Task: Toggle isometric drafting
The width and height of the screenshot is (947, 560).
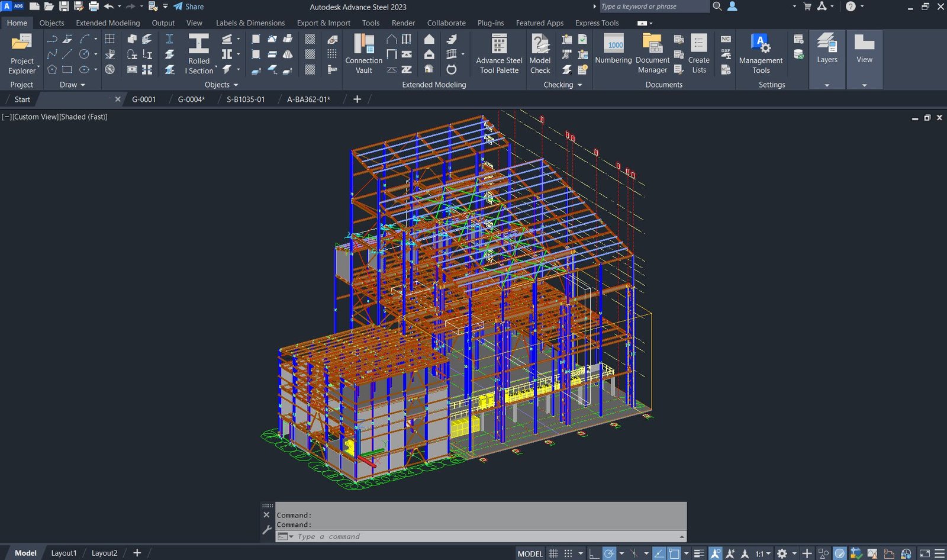Action: pyautogui.click(x=634, y=553)
